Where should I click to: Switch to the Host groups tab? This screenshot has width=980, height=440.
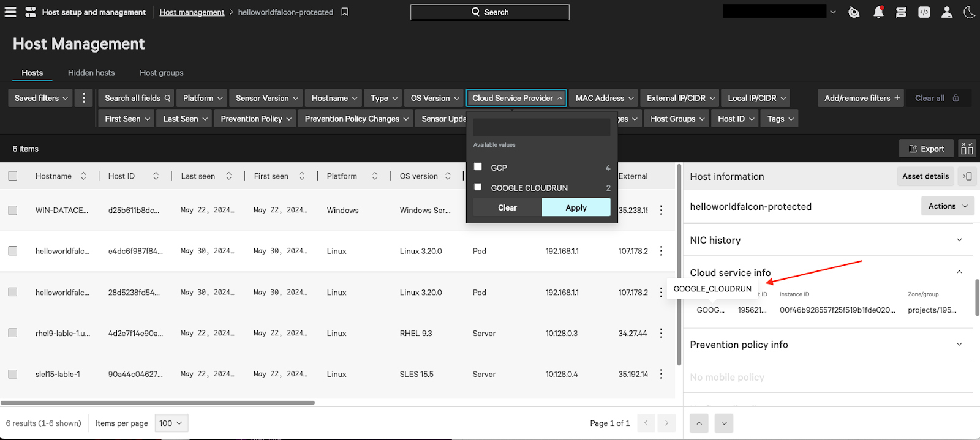pyautogui.click(x=162, y=73)
